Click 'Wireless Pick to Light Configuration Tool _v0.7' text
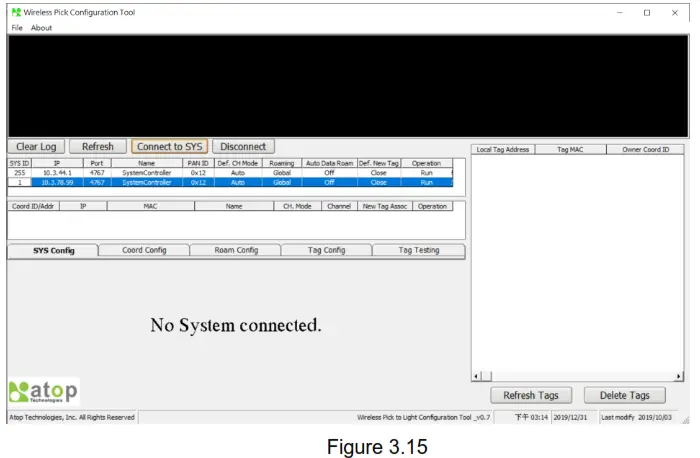The image size is (700, 458). point(423,417)
